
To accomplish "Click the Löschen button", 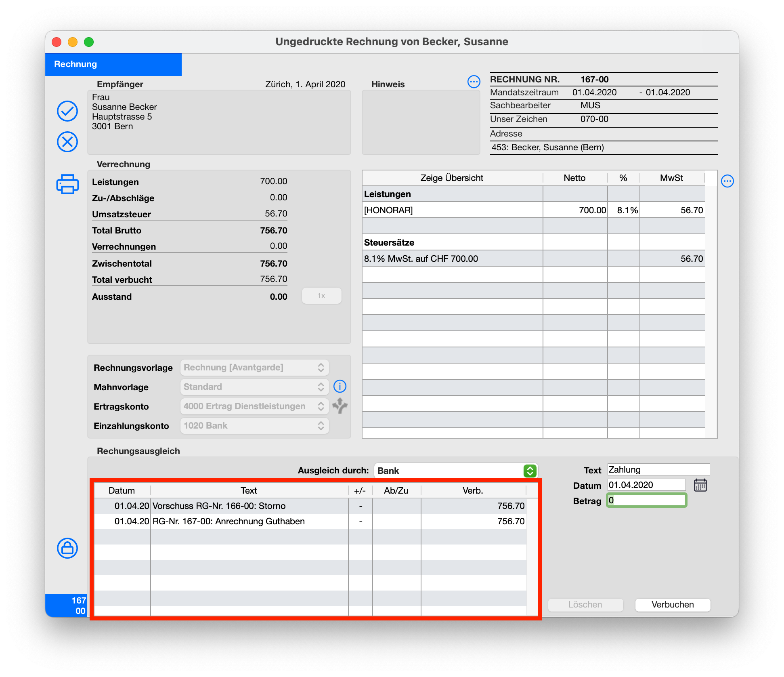I will click(x=585, y=605).
